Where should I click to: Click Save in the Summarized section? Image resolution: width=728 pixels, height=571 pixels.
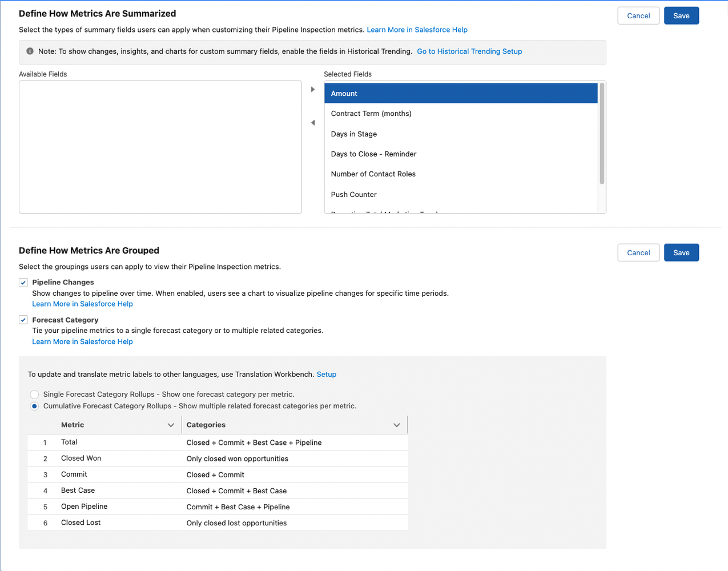[x=681, y=16]
